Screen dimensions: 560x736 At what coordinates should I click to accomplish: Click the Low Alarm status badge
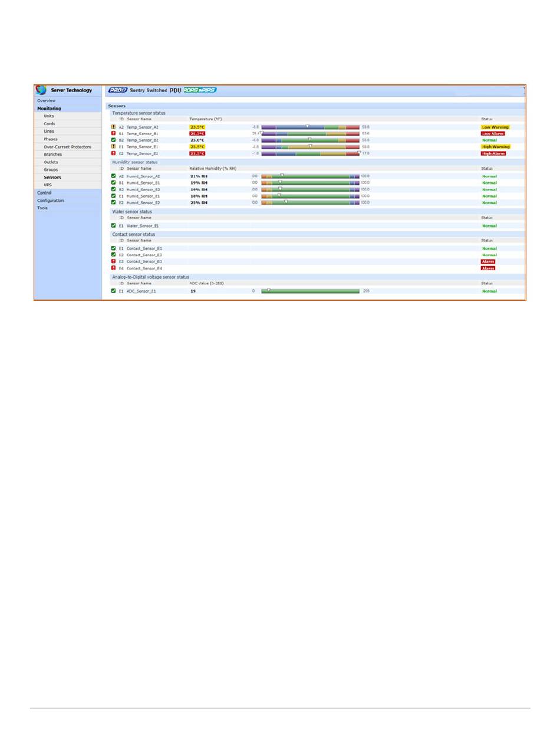[x=493, y=133]
